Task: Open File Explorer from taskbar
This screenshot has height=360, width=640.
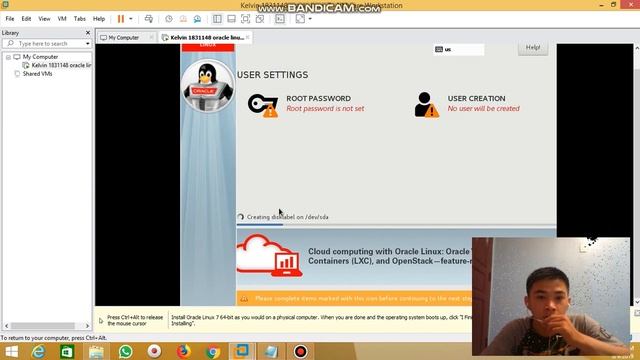Action: tap(96, 351)
